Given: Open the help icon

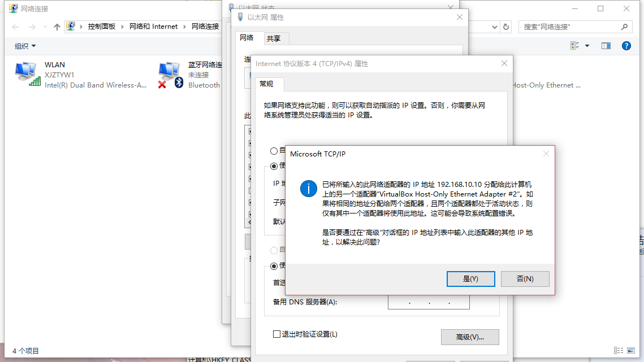Looking at the screenshot, I should pyautogui.click(x=626, y=46).
